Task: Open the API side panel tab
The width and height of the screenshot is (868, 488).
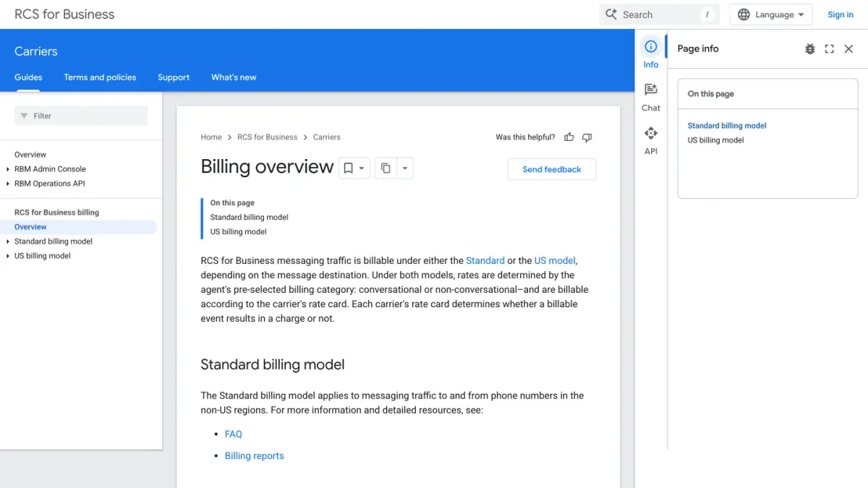Action: tap(651, 141)
